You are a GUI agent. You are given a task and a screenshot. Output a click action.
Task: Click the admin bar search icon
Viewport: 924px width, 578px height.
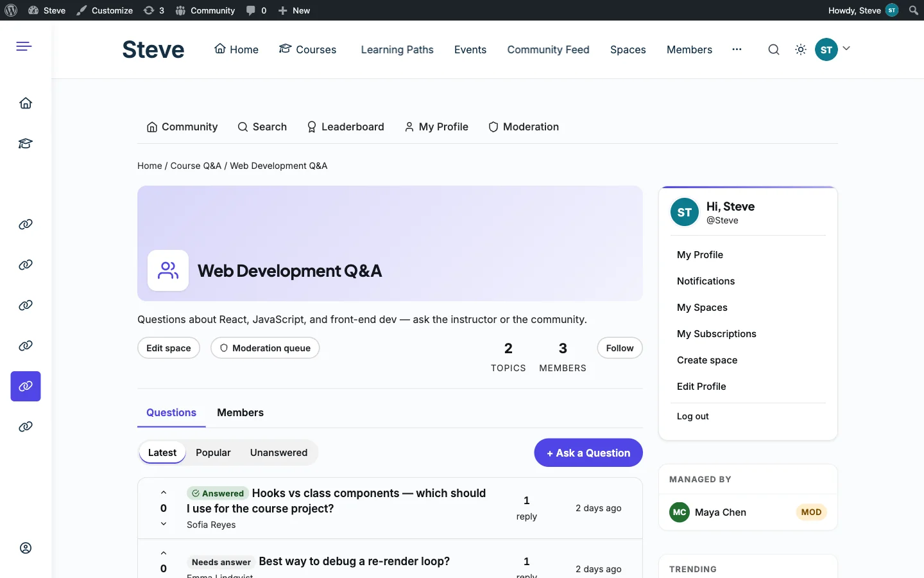914,10
